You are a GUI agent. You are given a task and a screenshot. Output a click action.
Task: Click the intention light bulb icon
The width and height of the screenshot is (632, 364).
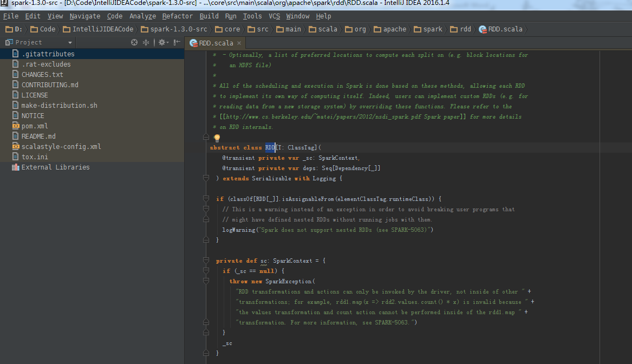[217, 138]
